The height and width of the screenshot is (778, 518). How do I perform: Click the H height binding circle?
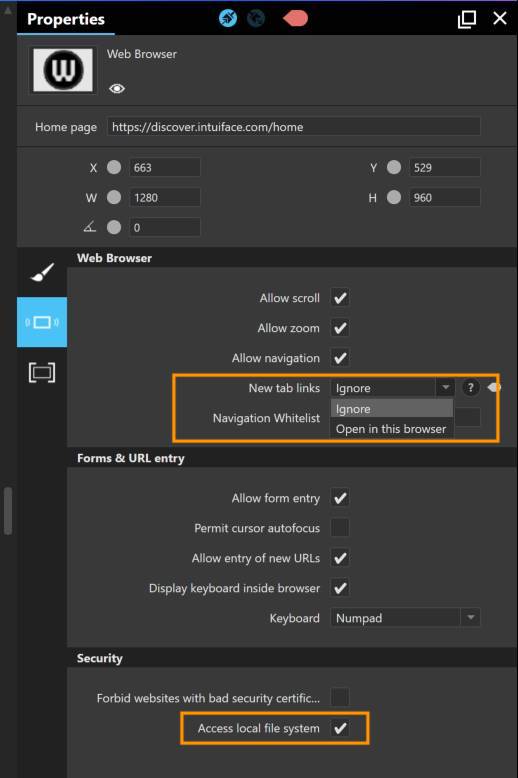pos(394,197)
